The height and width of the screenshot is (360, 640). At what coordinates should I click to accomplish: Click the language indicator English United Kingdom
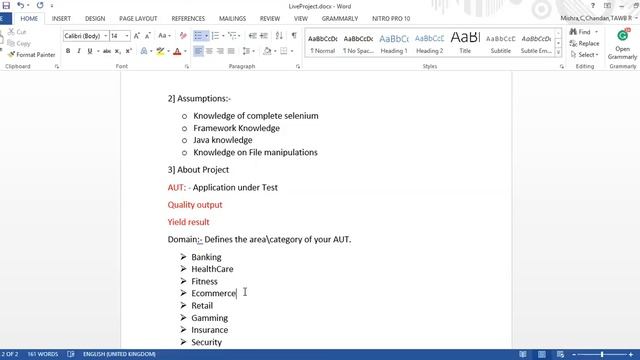(x=119, y=354)
